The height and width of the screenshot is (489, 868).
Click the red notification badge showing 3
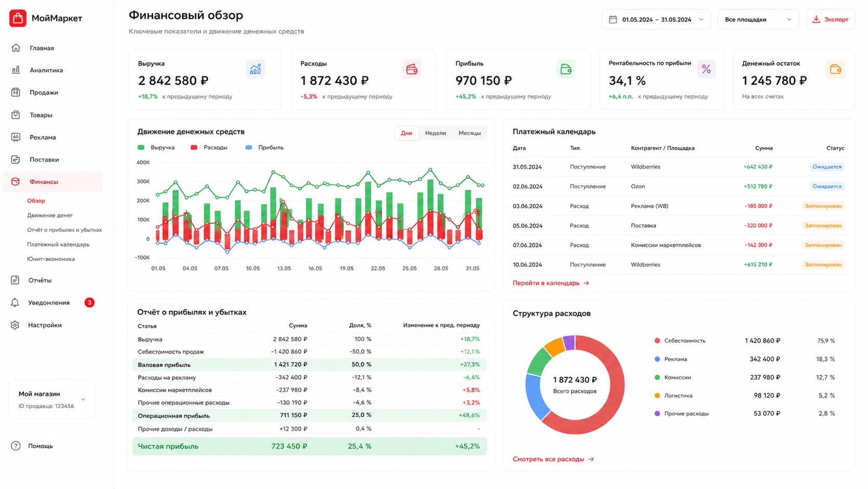(x=89, y=302)
